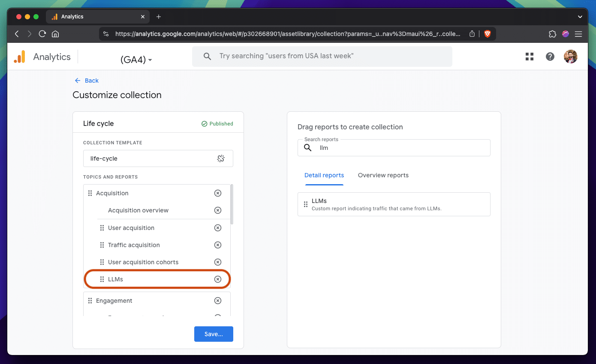The image size is (596, 364).
Task: Remove Traffic acquisition report via X icon
Action: (218, 245)
